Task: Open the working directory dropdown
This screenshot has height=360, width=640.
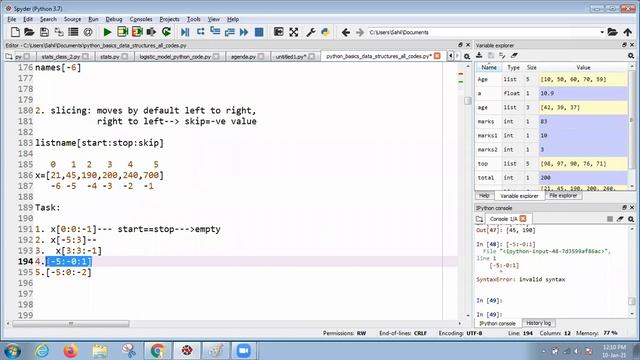Action: coord(602,32)
